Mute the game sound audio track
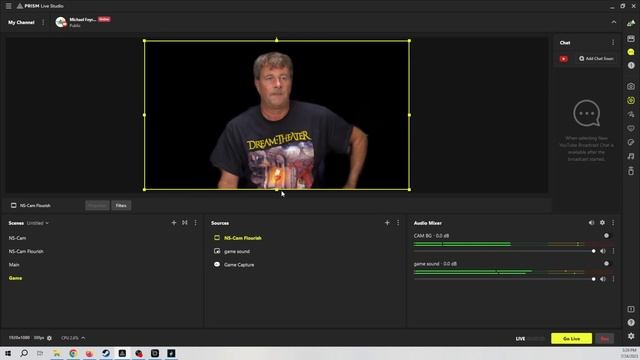This screenshot has height=360, width=640. point(603,279)
